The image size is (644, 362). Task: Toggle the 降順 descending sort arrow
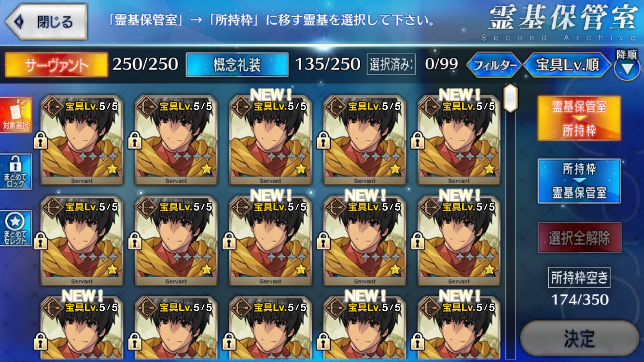(x=627, y=65)
